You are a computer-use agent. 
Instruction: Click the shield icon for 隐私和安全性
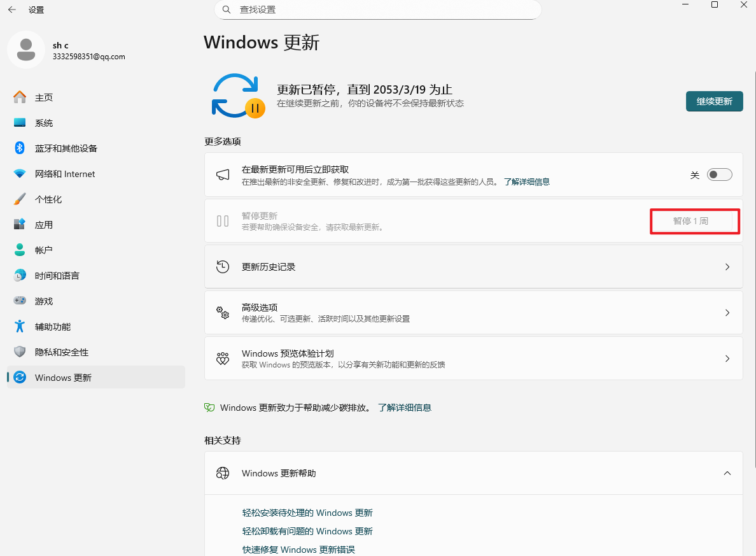(x=20, y=352)
